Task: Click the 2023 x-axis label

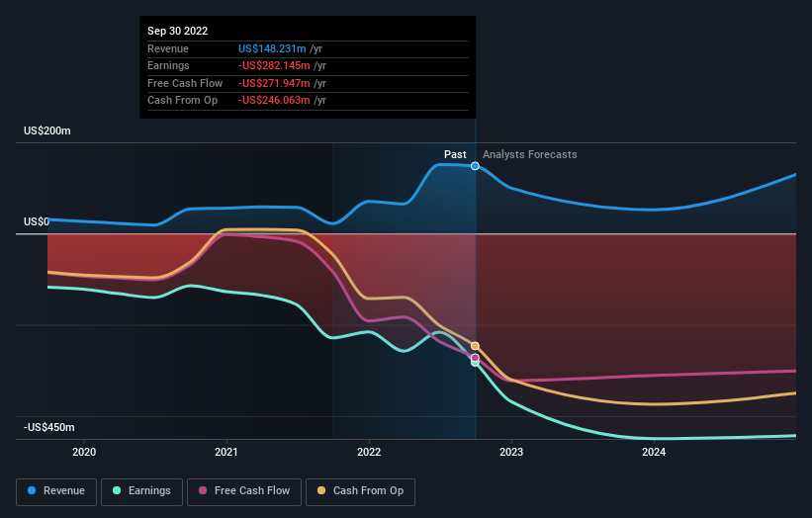Action: [x=511, y=452]
